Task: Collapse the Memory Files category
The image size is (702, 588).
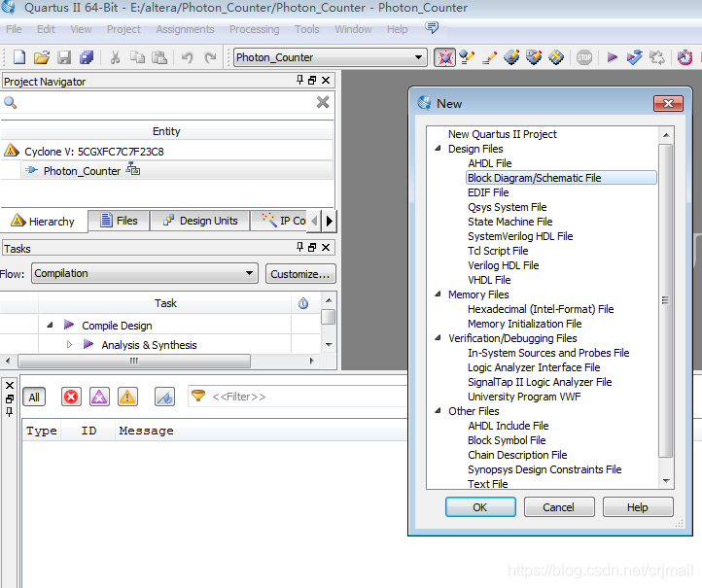Action: point(438,294)
